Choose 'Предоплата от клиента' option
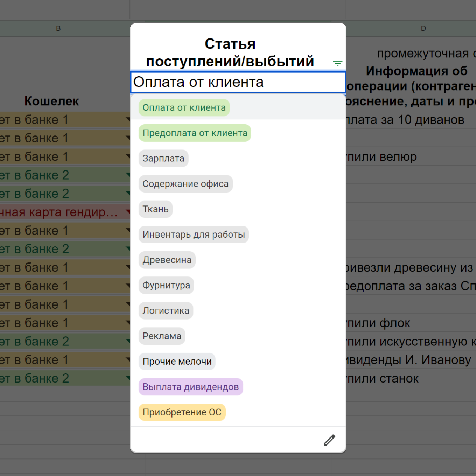476x476 pixels. pyautogui.click(x=195, y=133)
